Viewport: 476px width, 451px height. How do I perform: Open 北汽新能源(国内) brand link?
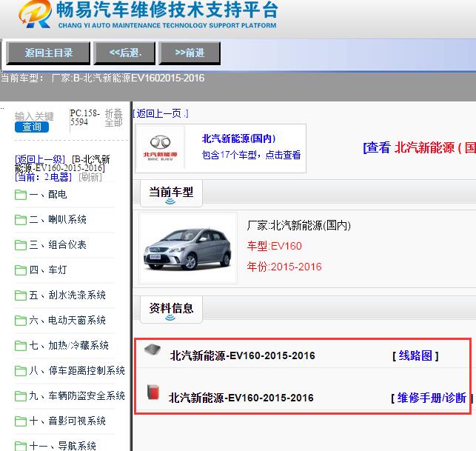pyautogui.click(x=238, y=138)
